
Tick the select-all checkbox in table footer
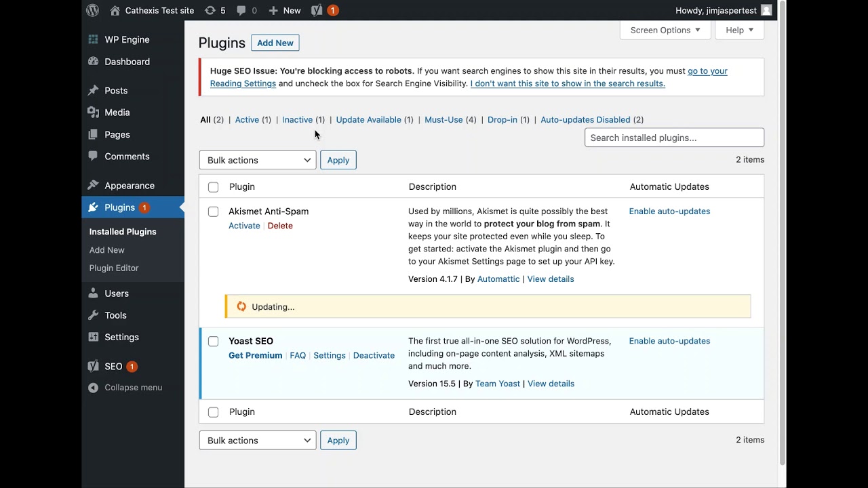(x=213, y=412)
